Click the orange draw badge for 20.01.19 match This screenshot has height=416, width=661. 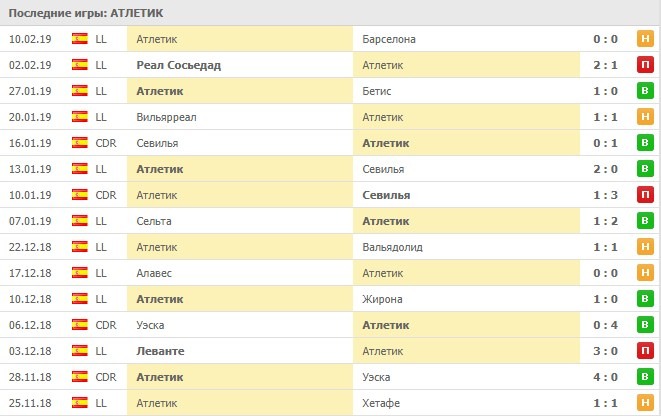click(x=645, y=117)
